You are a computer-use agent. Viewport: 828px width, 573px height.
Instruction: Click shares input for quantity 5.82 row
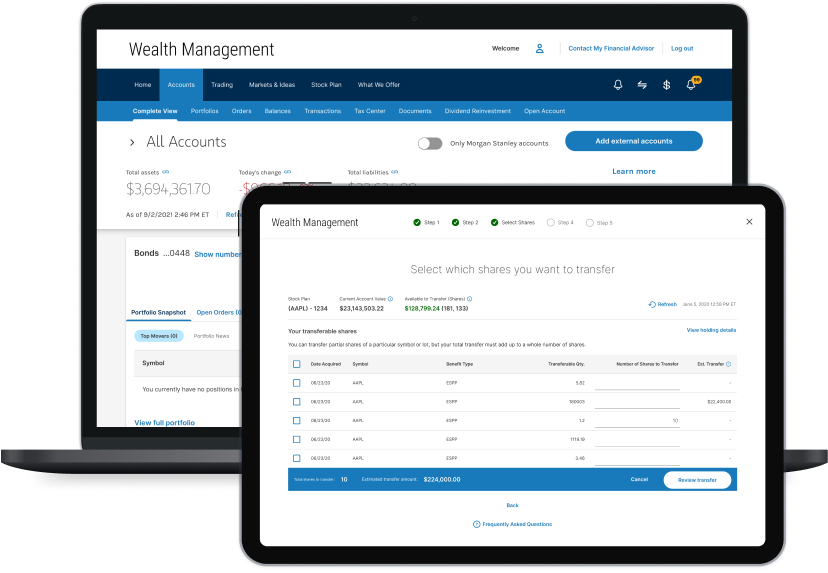tap(637, 383)
